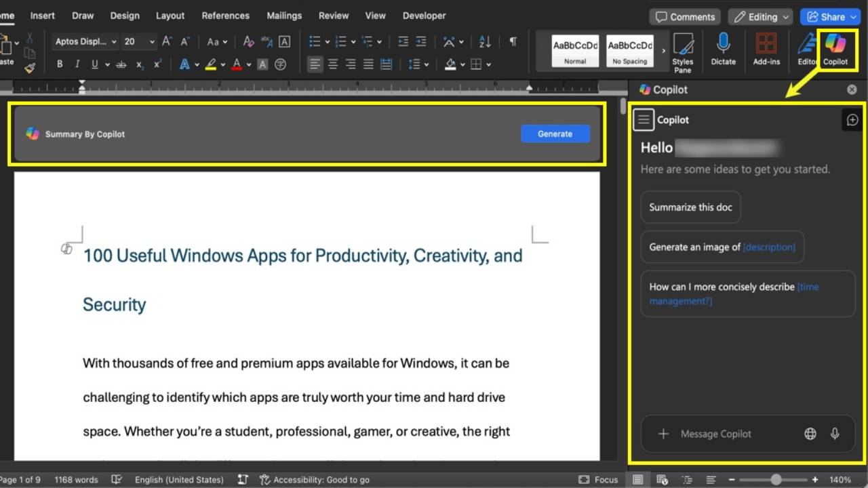Check spelling via status bar proofing icon
868x488 pixels.
(x=117, y=479)
